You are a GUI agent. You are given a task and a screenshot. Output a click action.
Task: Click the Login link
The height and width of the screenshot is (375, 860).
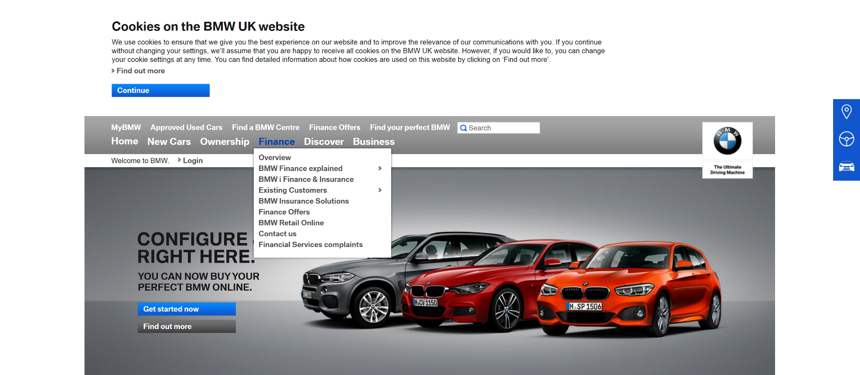coord(190,161)
